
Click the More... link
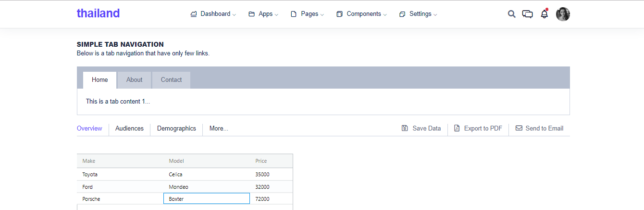click(219, 128)
